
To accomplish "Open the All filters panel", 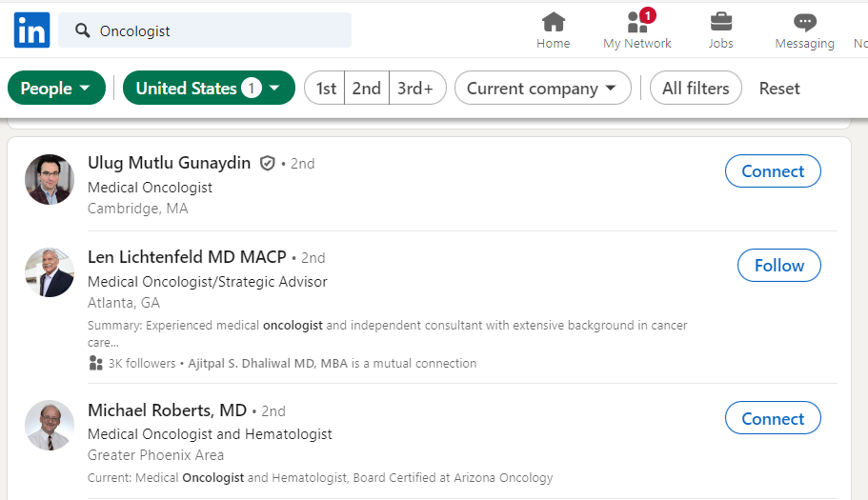I will [696, 89].
